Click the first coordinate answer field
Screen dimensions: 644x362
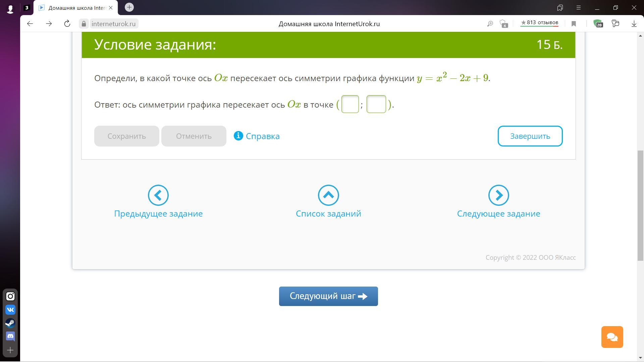[350, 104]
